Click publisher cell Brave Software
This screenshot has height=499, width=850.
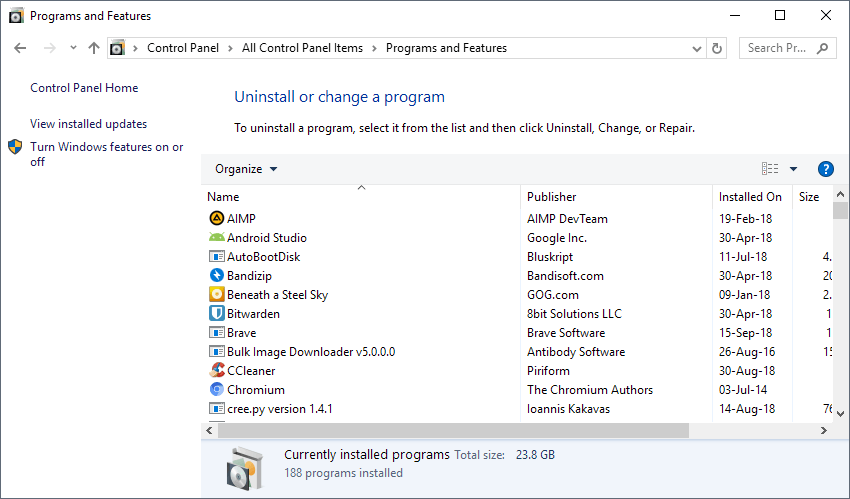(566, 333)
